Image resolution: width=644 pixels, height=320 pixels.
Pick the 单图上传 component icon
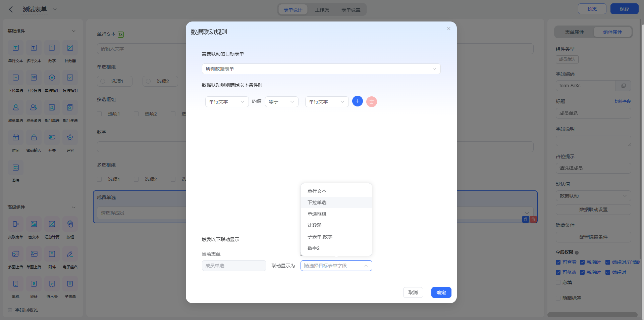34,254
